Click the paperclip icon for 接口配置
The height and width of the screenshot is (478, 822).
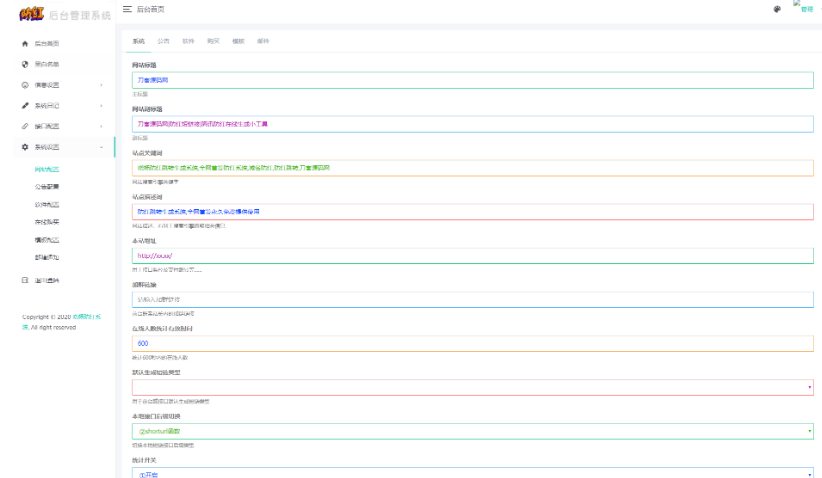[x=24, y=127]
